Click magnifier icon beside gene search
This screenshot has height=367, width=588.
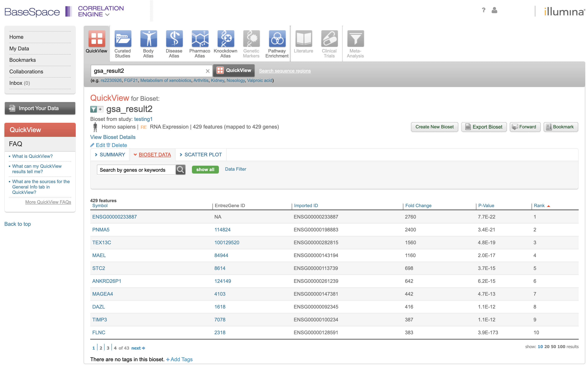(x=181, y=170)
